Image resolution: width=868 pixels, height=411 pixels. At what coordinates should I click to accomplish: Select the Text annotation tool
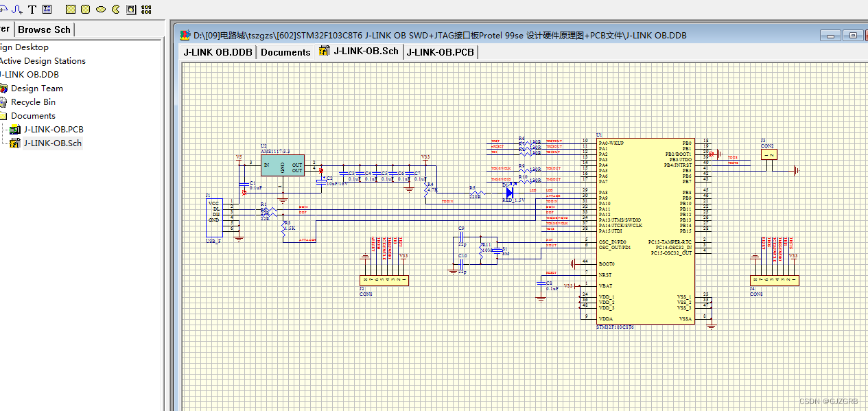32,9
